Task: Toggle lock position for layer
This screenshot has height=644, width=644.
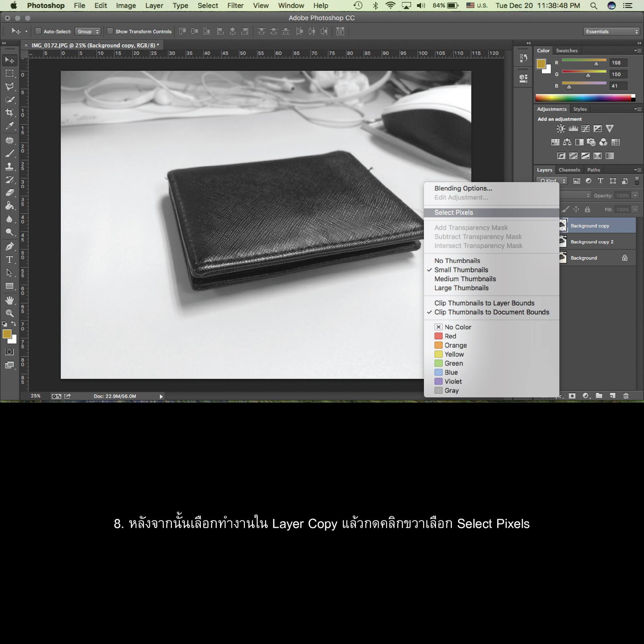Action: [x=576, y=209]
